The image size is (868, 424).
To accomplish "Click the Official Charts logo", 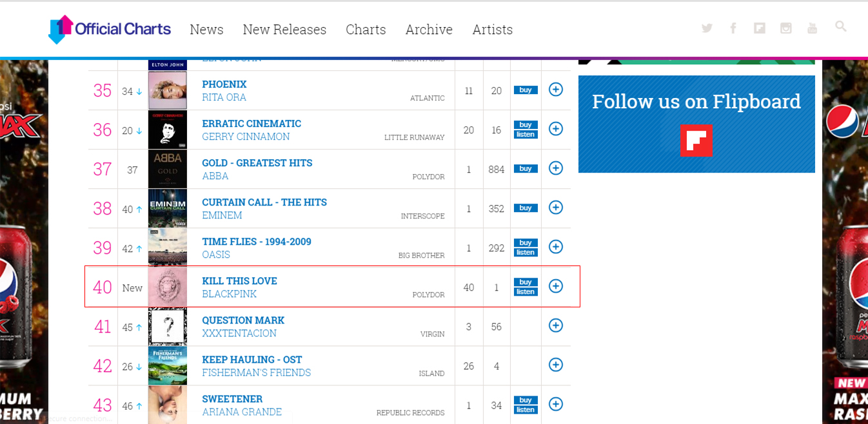I will 110,29.
